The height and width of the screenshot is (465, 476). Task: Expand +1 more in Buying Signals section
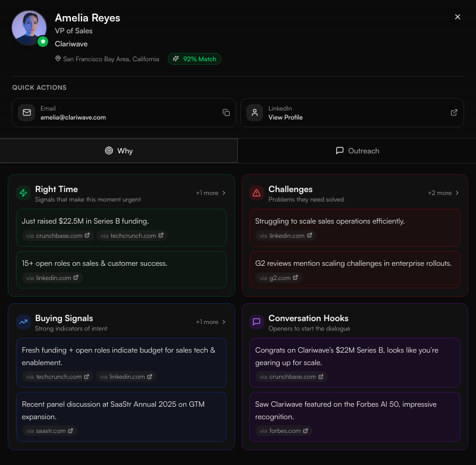[211, 322]
